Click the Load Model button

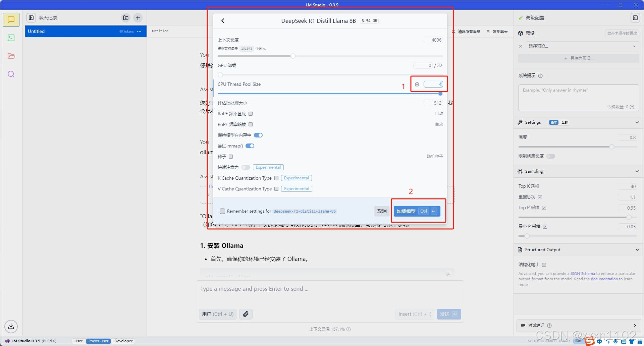417,211
